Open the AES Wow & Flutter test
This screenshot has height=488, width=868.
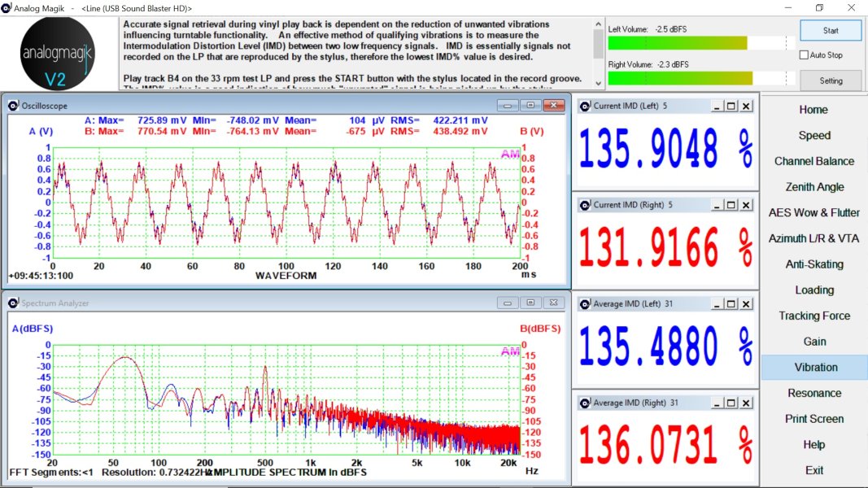point(813,212)
